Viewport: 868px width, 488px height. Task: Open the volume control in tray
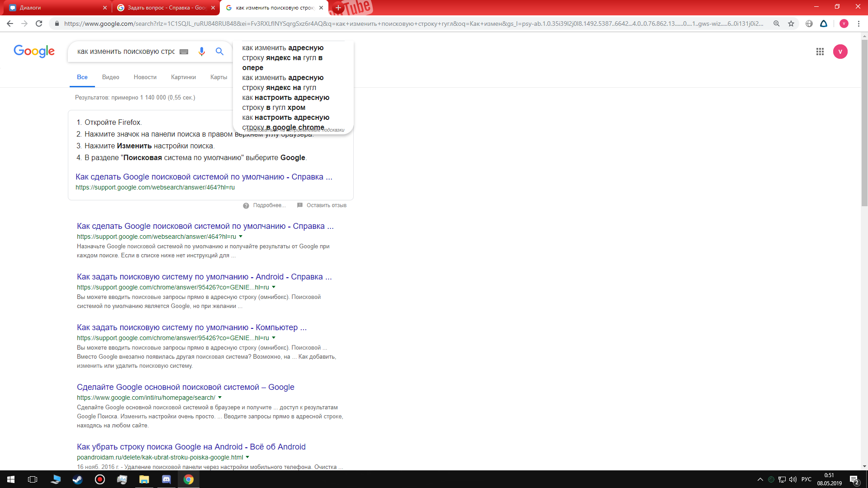(792, 479)
